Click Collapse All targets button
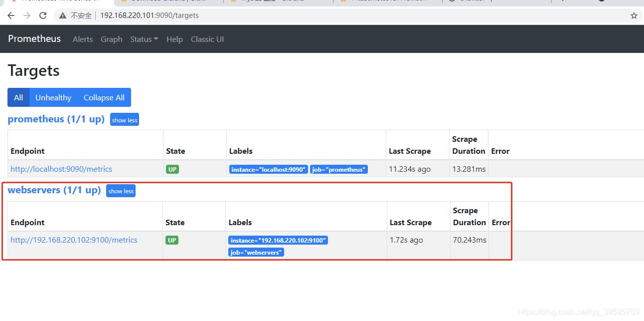This screenshot has width=644, height=321. point(104,97)
